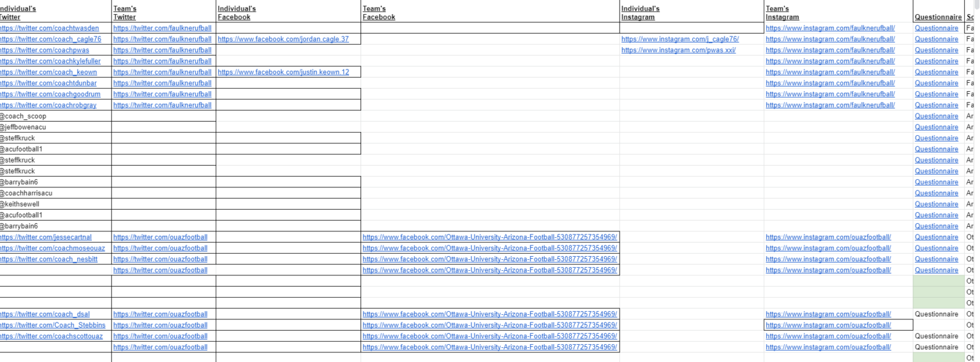980x362 pixels.
Task: Open Ottawa-University Facebook link in Coach_Stebbins row
Action: point(489,325)
